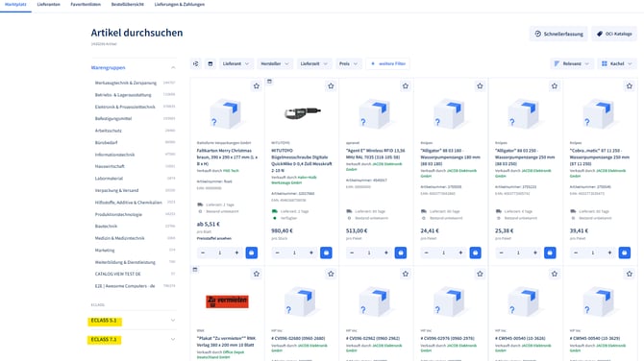Add the 24,41 € Alligator pliers to cart
The height and width of the screenshot is (361, 644).
click(475, 253)
